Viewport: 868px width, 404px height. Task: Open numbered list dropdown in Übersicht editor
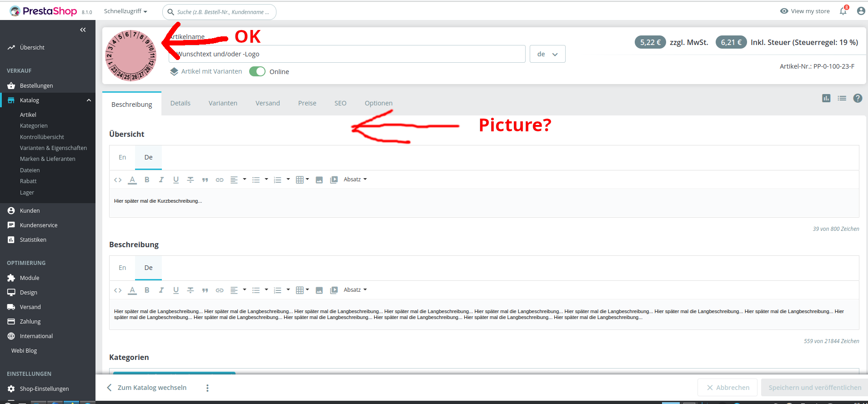tap(282, 180)
